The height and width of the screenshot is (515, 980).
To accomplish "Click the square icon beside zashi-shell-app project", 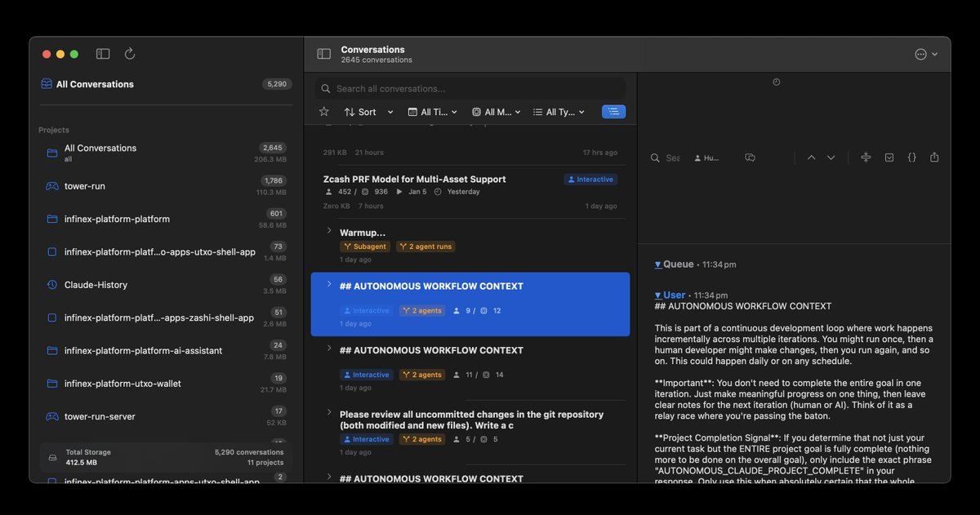I will [52, 317].
